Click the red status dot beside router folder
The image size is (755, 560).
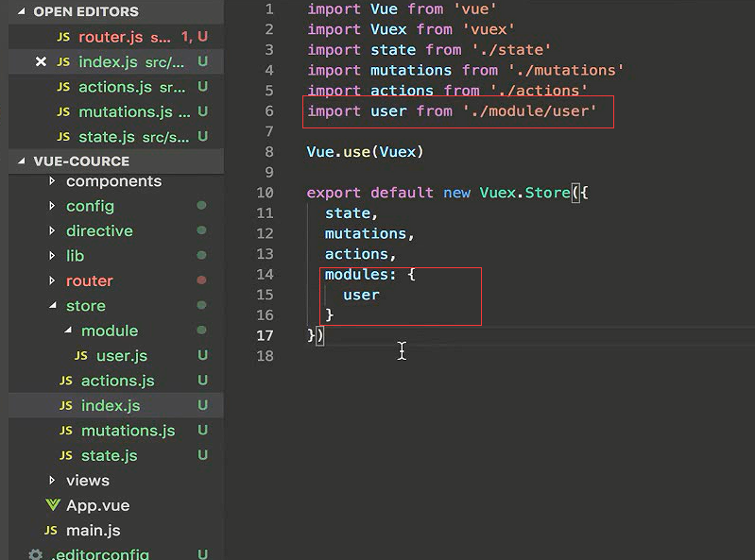click(201, 280)
